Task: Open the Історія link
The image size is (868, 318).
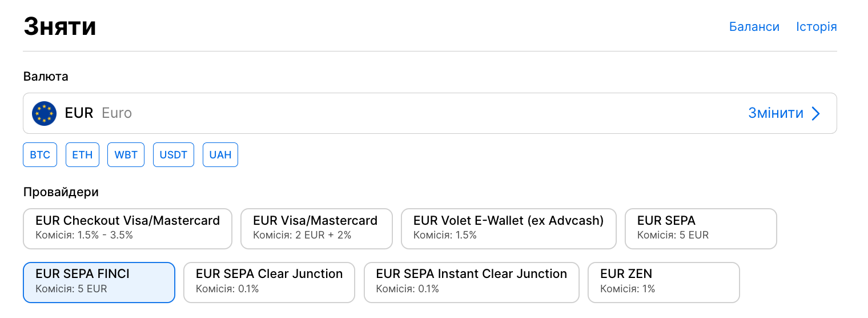Action: [x=817, y=27]
